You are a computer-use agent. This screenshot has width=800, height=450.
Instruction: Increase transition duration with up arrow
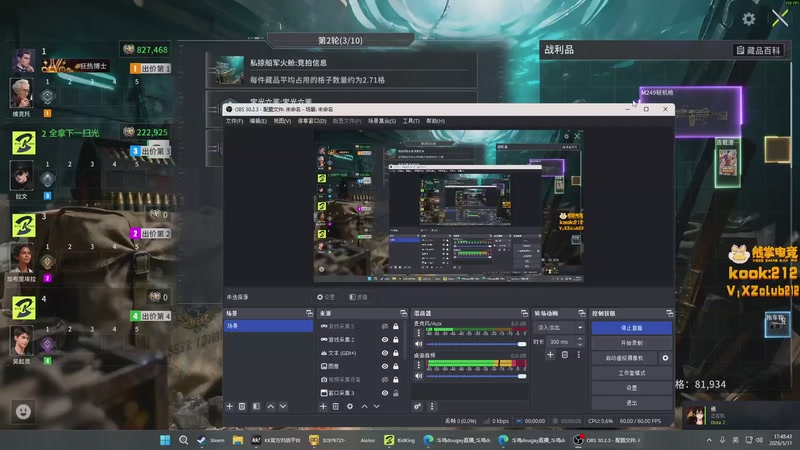(x=580, y=339)
